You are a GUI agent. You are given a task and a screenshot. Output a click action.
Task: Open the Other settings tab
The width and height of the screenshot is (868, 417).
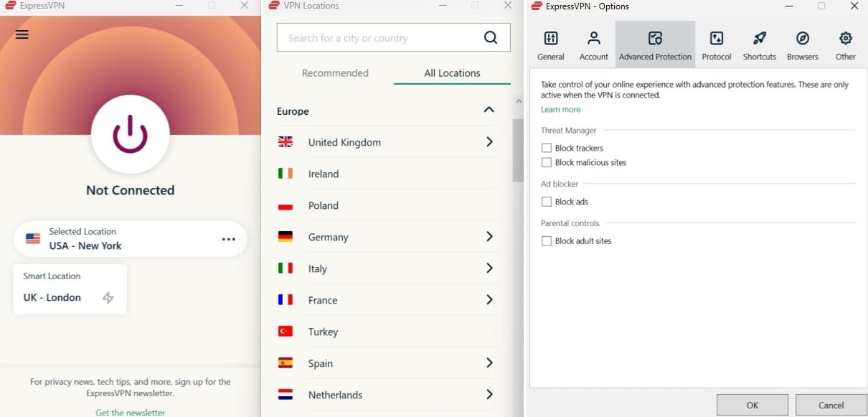846,46
